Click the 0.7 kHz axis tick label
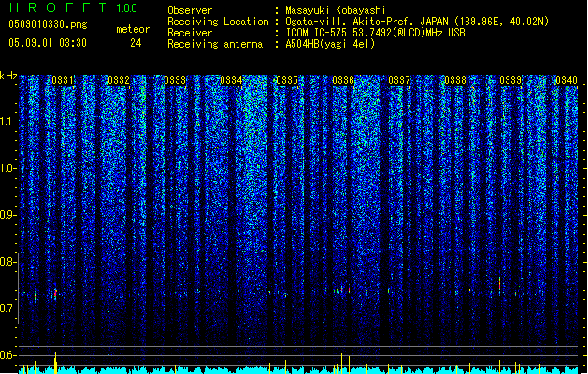The height and width of the screenshot is (374, 588). (7, 309)
